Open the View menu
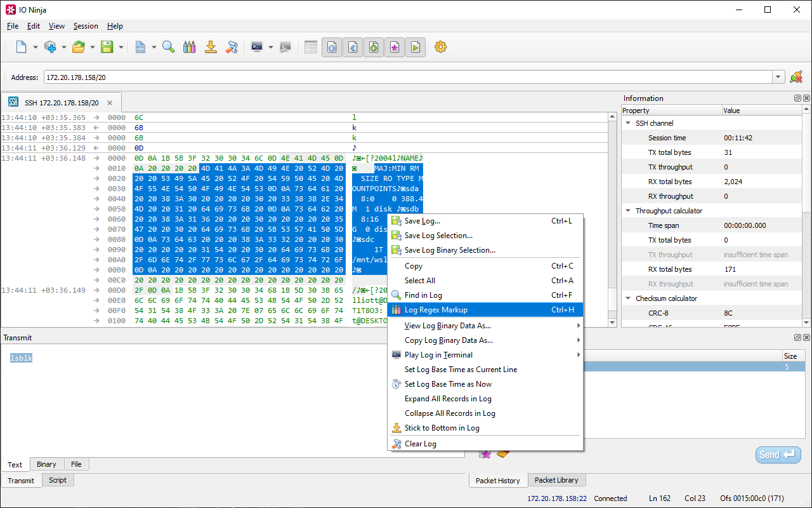Viewport: 812px width, 508px height. 57,26
